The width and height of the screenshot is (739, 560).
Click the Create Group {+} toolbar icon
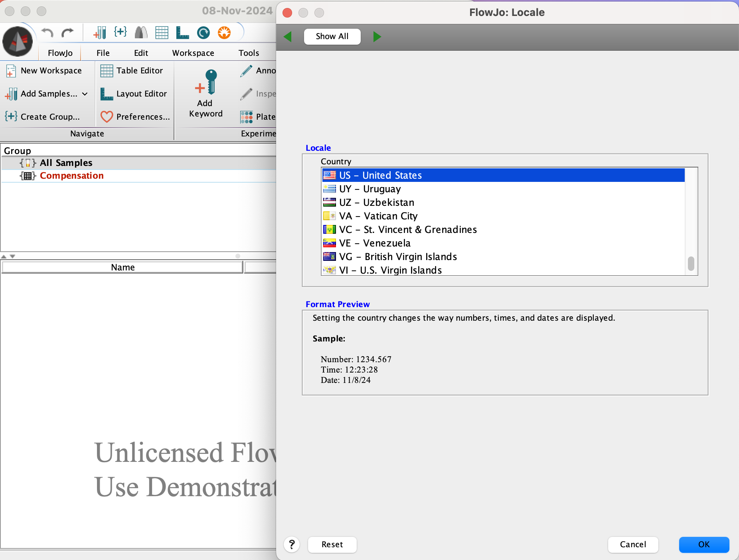(121, 32)
